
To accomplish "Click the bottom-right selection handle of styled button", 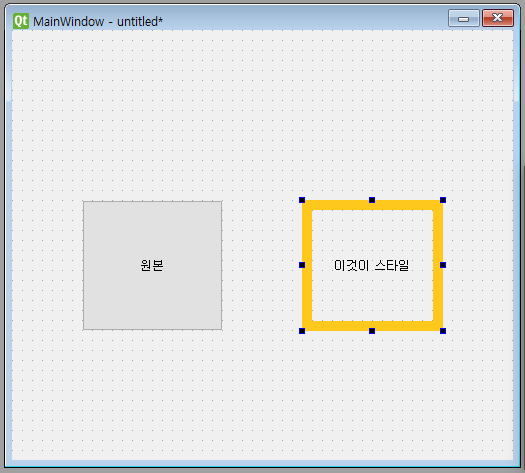I will 443,331.
